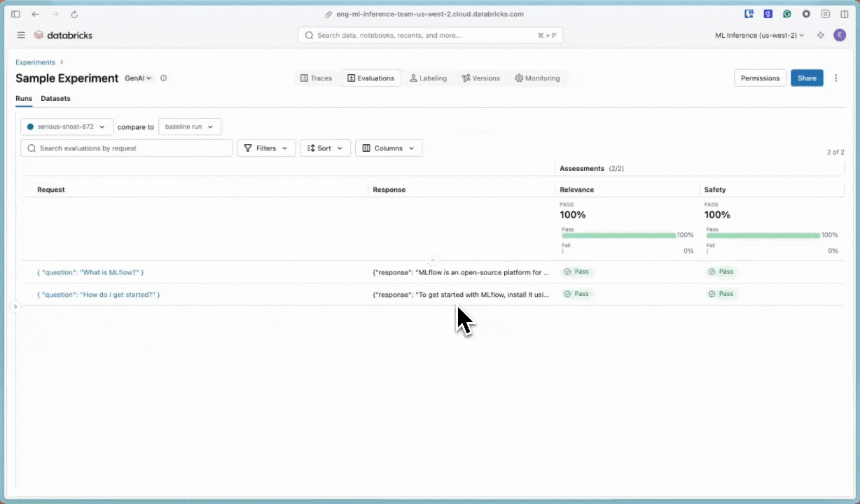Open the browser extension gear icon
The width and height of the screenshot is (860, 504).
tap(806, 13)
